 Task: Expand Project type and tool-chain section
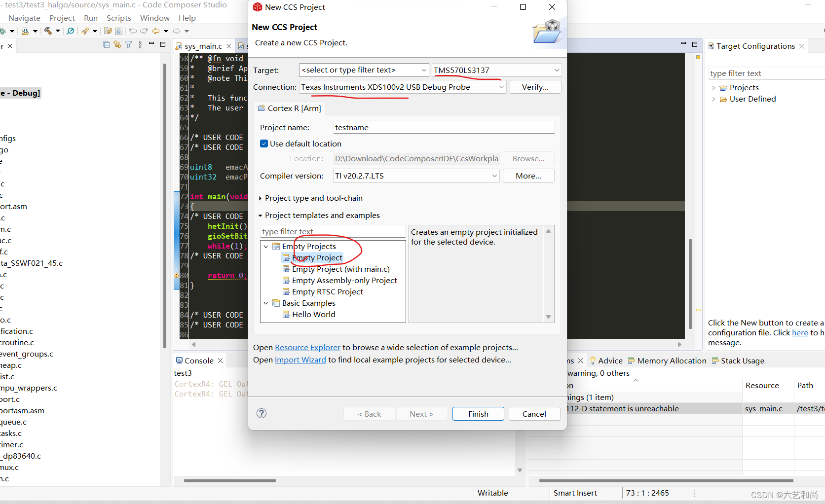[261, 198]
